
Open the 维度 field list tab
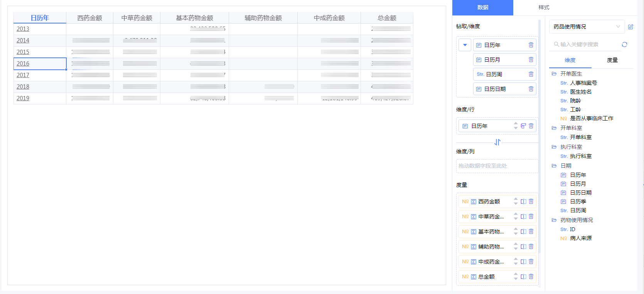pyautogui.click(x=570, y=60)
